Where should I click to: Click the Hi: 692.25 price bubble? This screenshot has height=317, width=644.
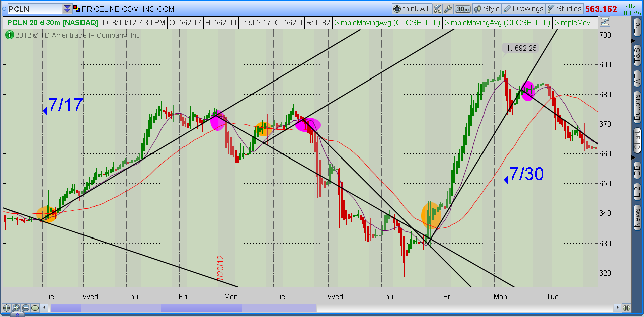[x=520, y=48]
